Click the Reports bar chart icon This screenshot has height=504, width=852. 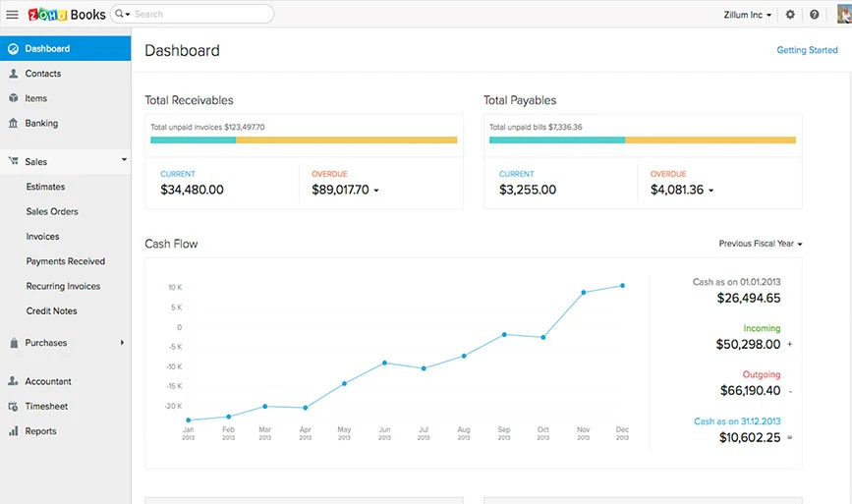click(14, 431)
